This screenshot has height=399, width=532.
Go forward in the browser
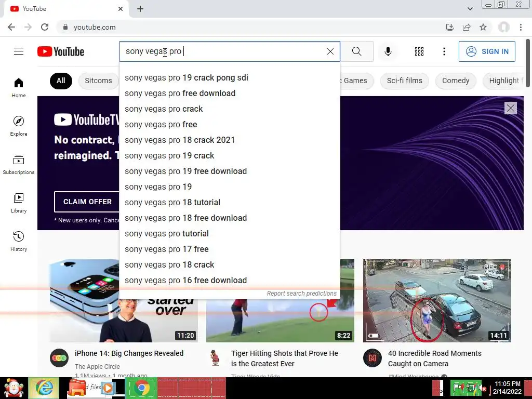click(28, 27)
